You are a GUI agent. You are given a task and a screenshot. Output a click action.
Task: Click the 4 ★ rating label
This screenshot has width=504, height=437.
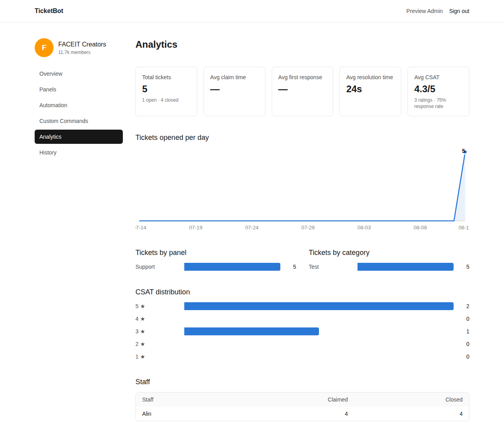[x=140, y=319]
